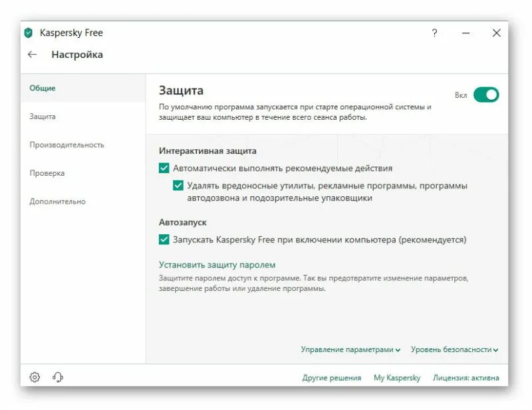Open the Уровень безопасности dropdown
The image size is (532, 410).
tap(454, 349)
